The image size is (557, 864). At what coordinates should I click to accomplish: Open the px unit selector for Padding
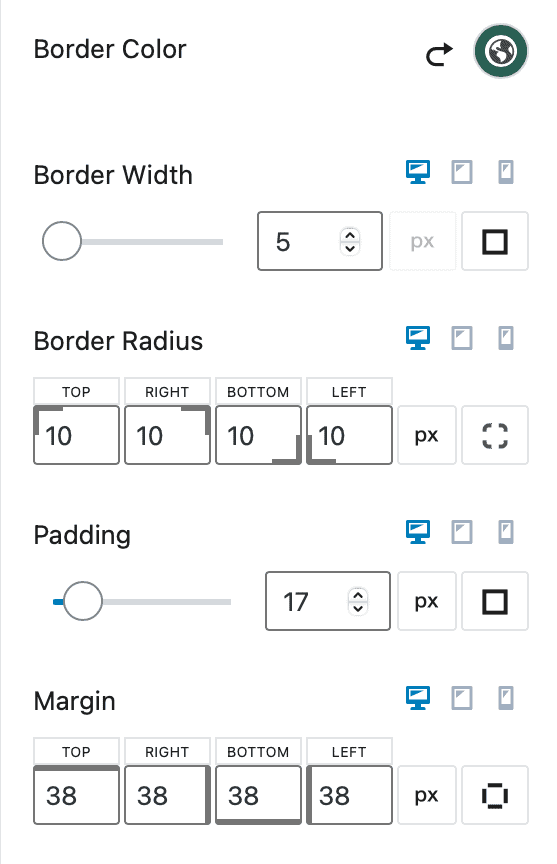tap(427, 601)
